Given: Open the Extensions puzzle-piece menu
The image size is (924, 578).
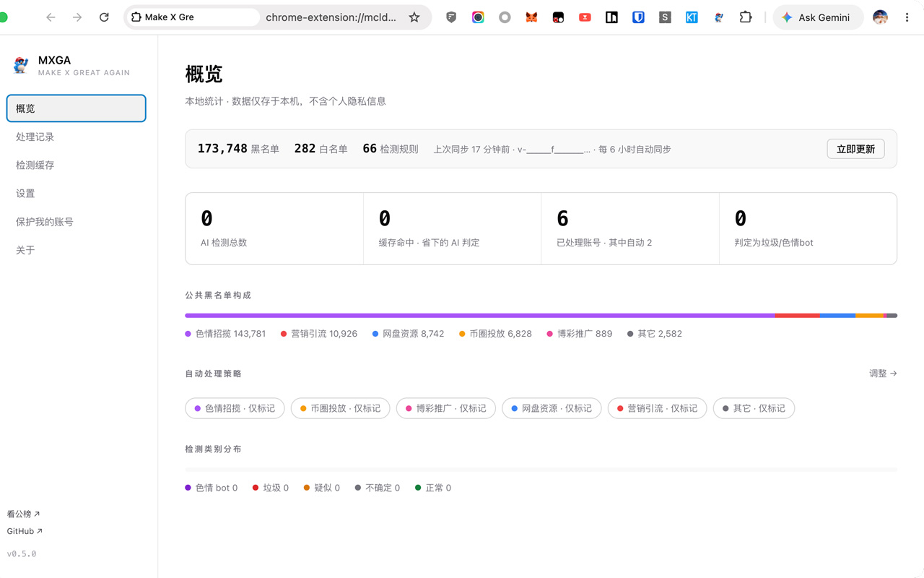Looking at the screenshot, I should coord(746,17).
